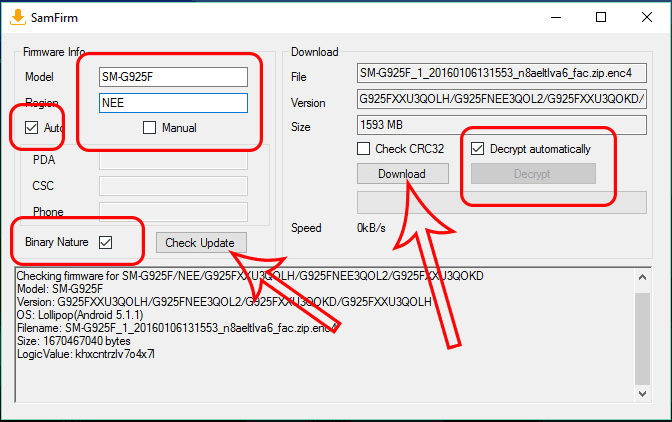The image size is (672, 422).
Task: Uncheck Decrypt automatically
Action: tap(477, 149)
